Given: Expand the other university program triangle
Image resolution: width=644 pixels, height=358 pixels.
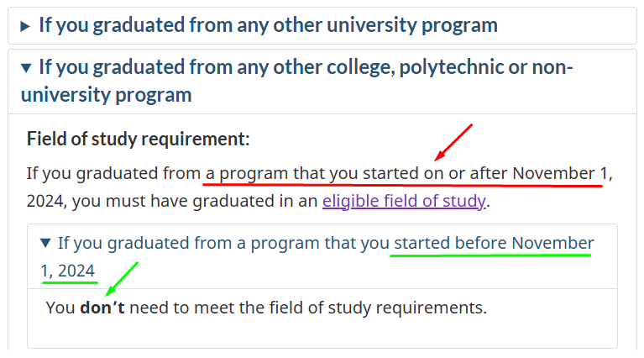Looking at the screenshot, I should [x=25, y=27].
